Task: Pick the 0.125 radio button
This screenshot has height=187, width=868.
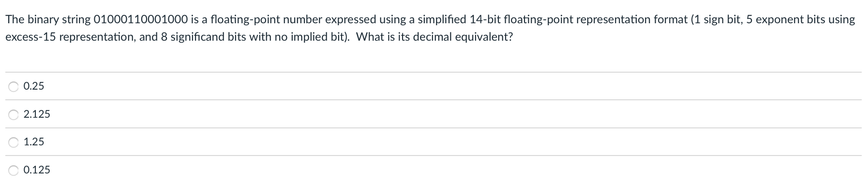Action: tap(14, 171)
